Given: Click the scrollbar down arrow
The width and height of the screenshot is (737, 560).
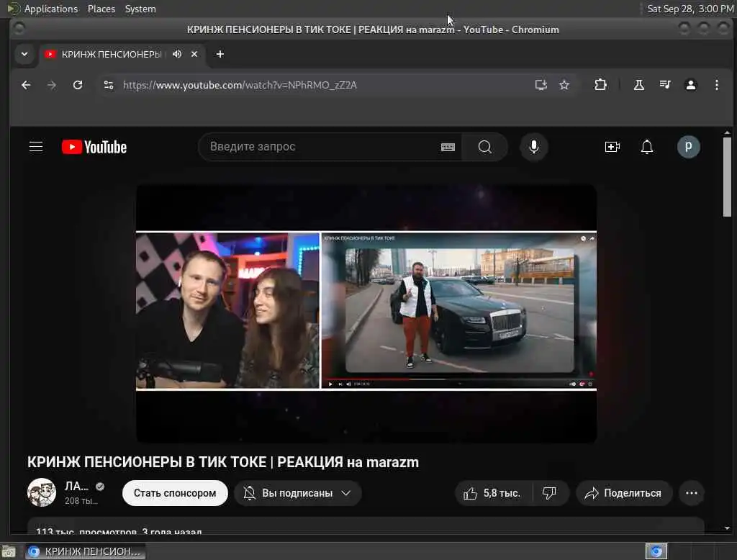Looking at the screenshot, I should tap(727, 528).
